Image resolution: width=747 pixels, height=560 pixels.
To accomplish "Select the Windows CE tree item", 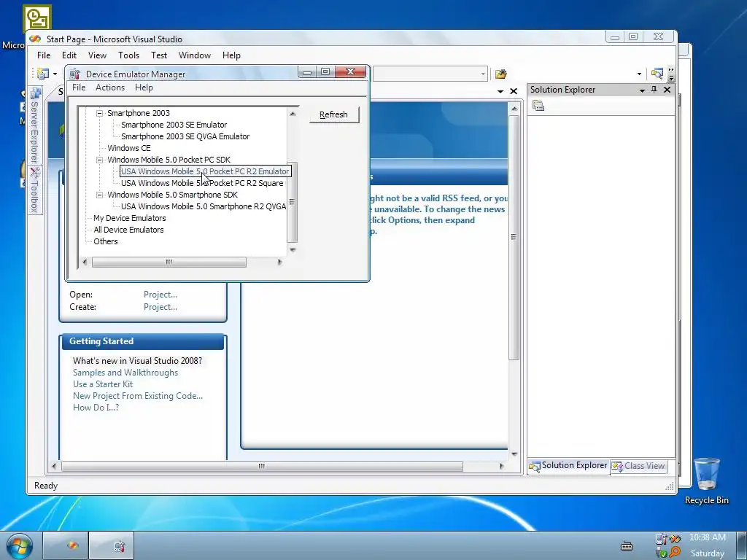I will pyautogui.click(x=128, y=148).
